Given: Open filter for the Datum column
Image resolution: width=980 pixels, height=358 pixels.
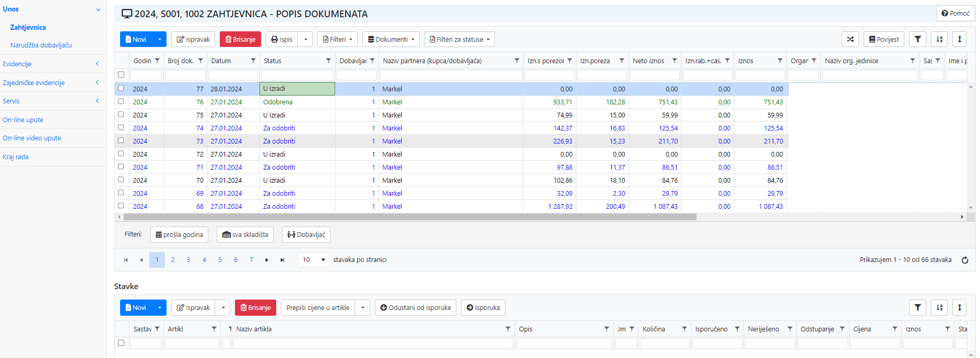Looking at the screenshot, I should tap(253, 61).
